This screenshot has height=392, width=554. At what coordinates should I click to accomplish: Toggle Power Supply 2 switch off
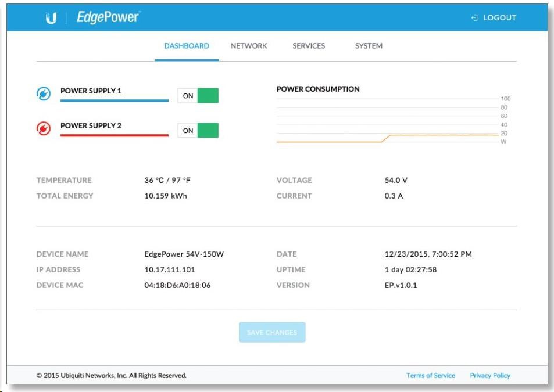(198, 131)
